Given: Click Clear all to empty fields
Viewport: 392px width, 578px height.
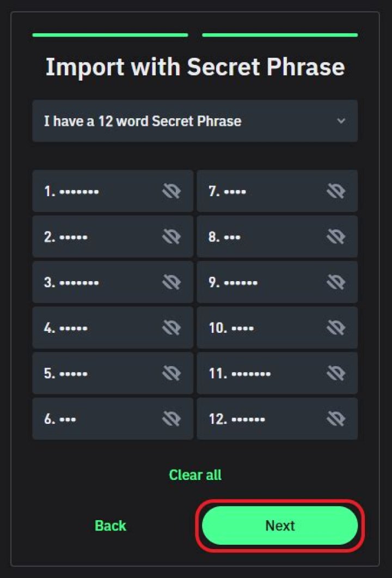Looking at the screenshot, I should tap(195, 474).
